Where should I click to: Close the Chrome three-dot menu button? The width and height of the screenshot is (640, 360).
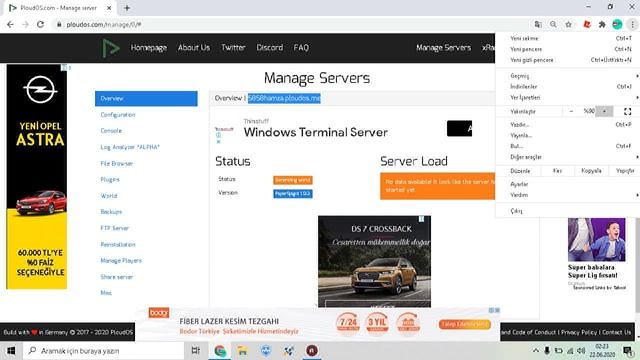632,24
